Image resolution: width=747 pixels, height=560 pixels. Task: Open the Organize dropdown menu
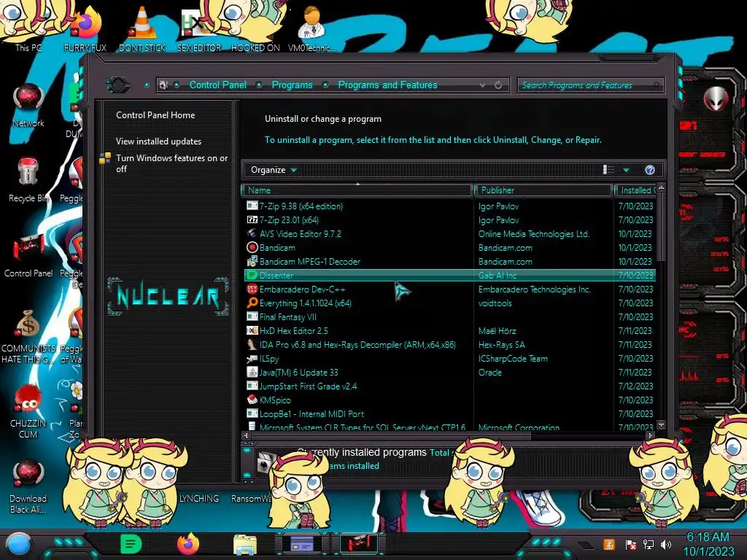point(274,170)
